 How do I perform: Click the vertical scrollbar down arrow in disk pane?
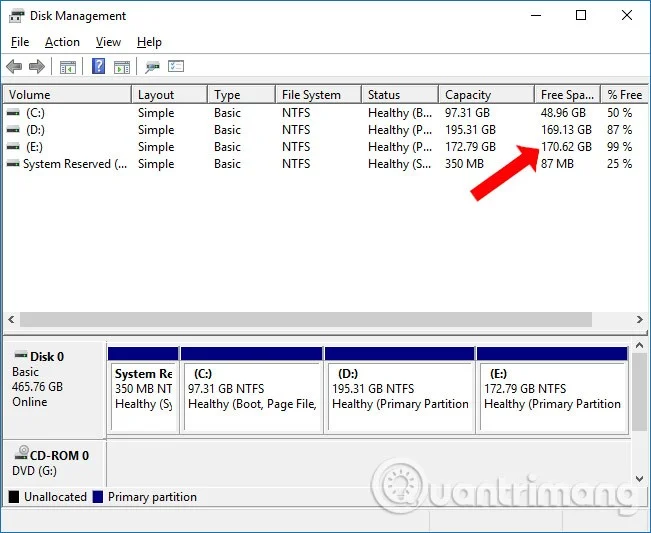(x=639, y=479)
